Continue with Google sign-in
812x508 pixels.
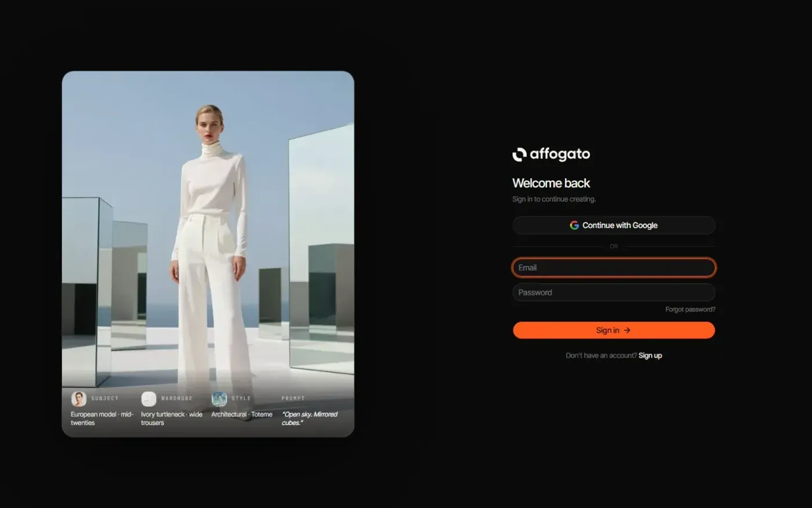pyautogui.click(x=614, y=225)
